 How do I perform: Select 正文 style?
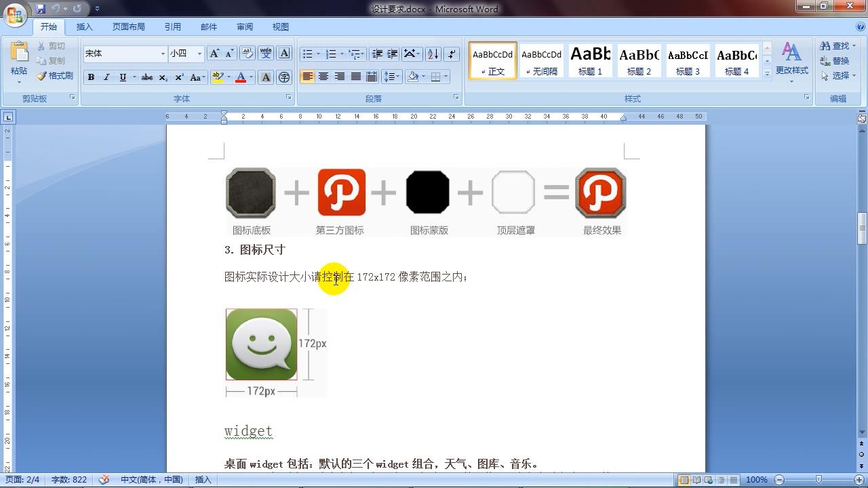point(493,61)
